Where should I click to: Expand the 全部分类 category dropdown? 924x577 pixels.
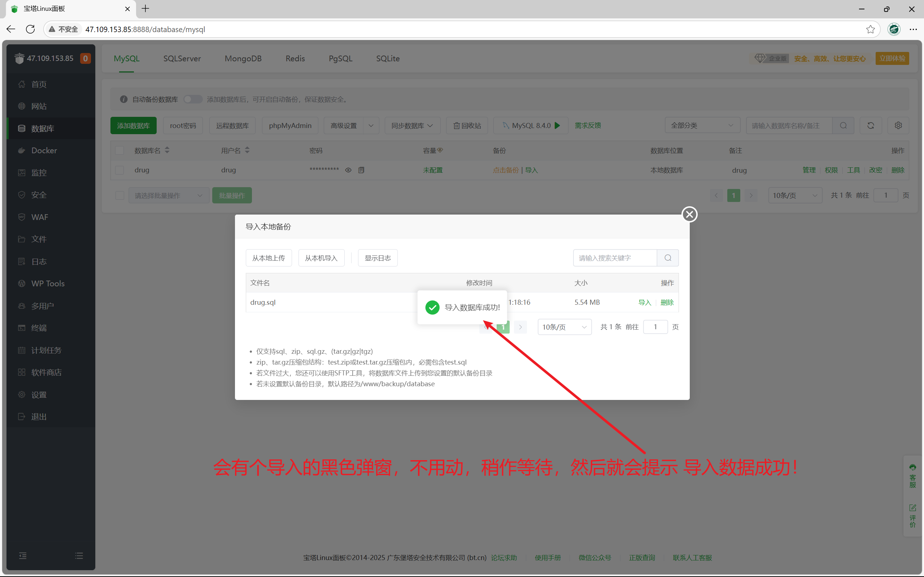[702, 125]
